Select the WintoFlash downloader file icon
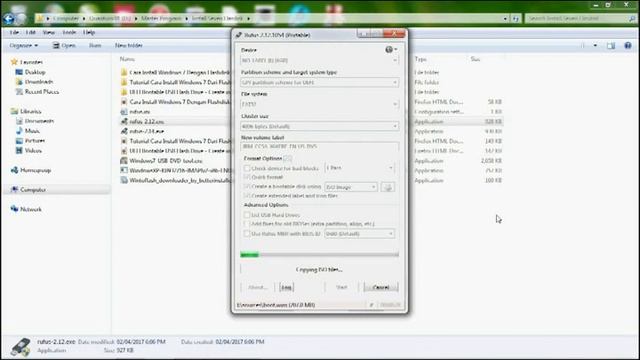This screenshot has height=360, width=640. coord(124,180)
